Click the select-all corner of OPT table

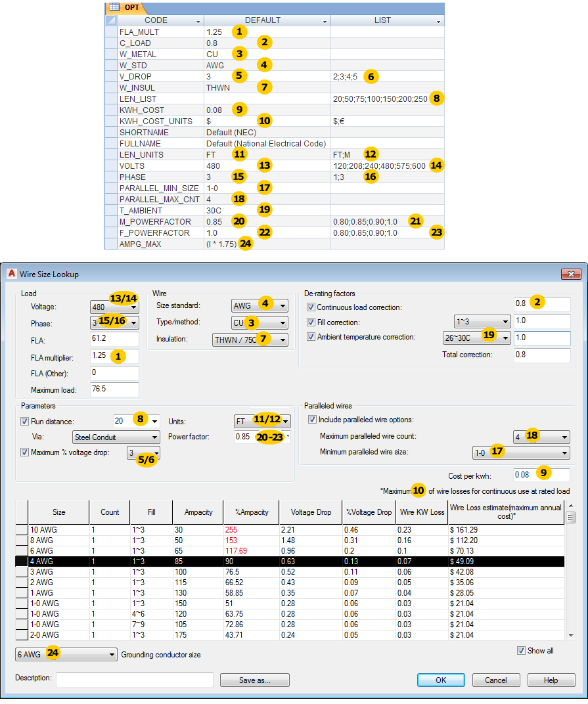(111, 20)
